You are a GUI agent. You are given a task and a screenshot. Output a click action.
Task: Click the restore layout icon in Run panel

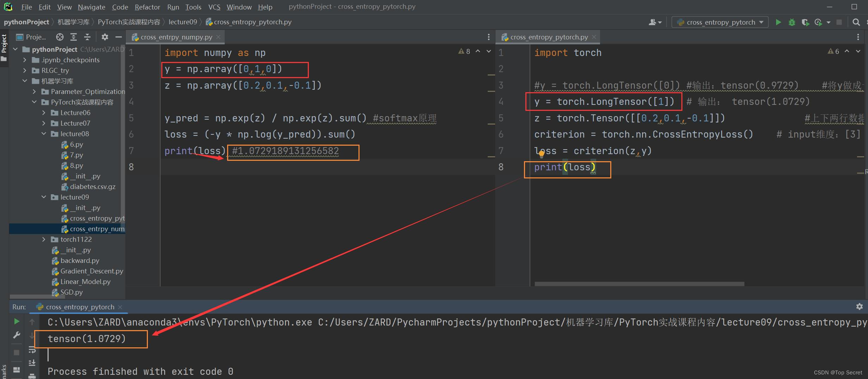click(16, 369)
